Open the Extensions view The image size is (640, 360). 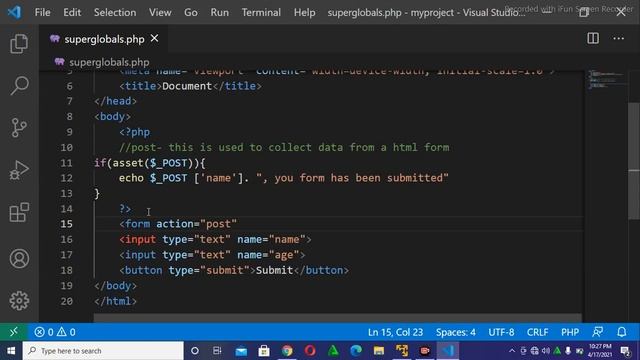click(19, 213)
